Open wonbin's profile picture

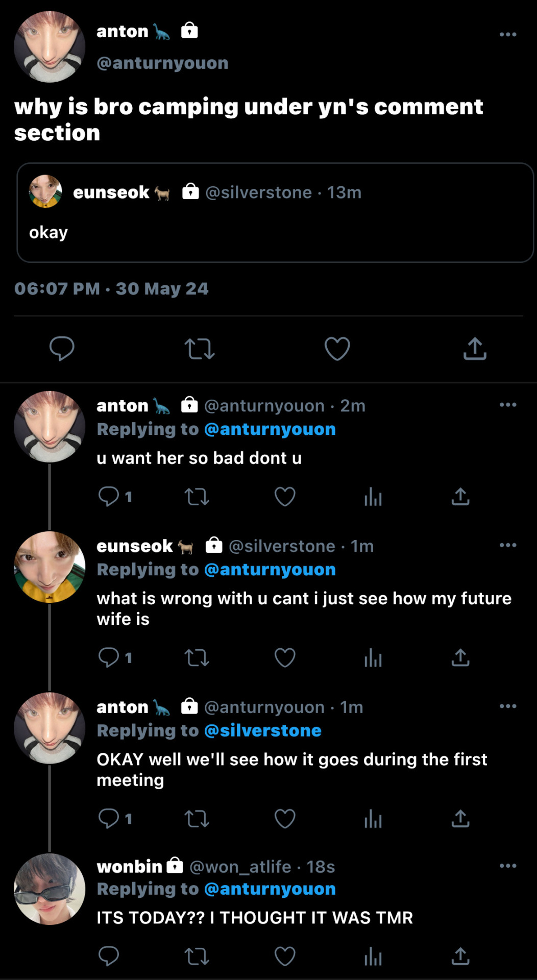pyautogui.click(x=50, y=889)
